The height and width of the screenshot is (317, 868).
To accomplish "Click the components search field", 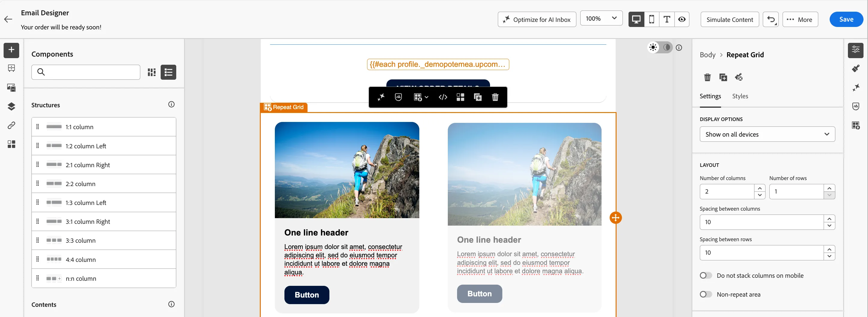I will (x=86, y=72).
